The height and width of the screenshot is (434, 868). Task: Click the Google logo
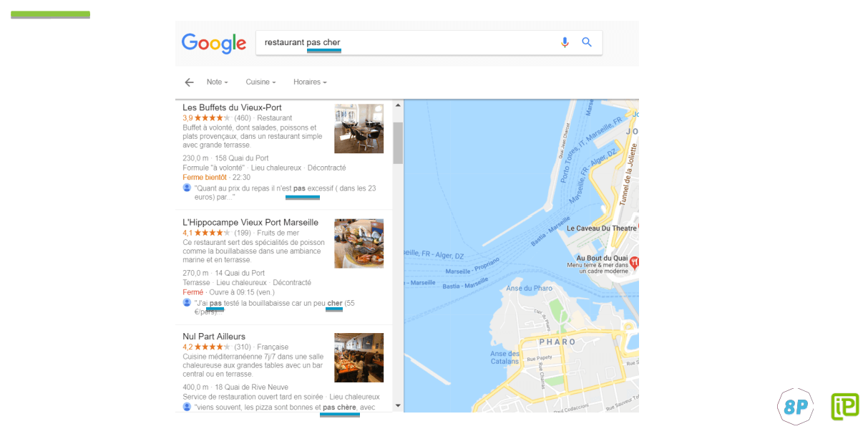pos(213,43)
